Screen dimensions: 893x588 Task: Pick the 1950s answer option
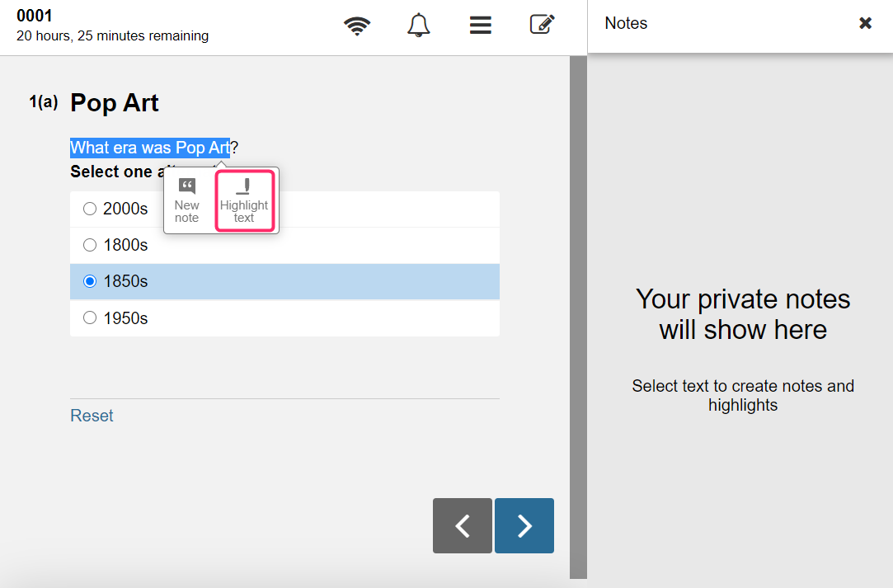pos(284,318)
